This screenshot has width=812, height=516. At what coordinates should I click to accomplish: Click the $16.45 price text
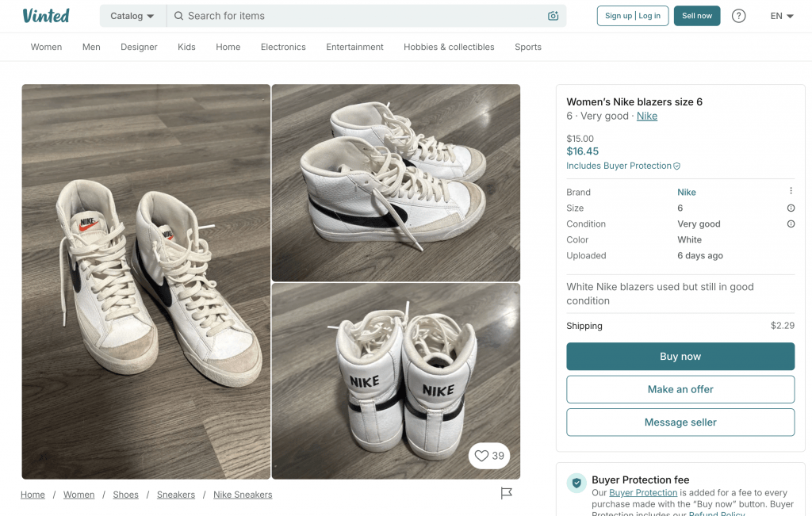pyautogui.click(x=582, y=151)
